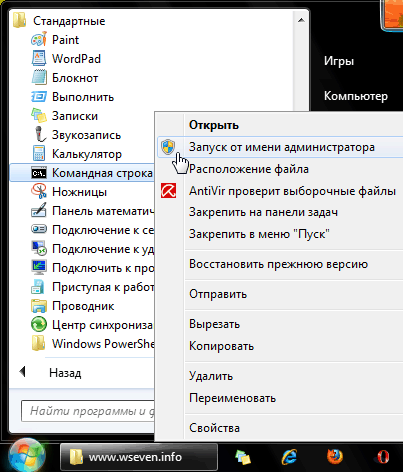
Task: Launch the WordPad icon
Action: [39, 59]
